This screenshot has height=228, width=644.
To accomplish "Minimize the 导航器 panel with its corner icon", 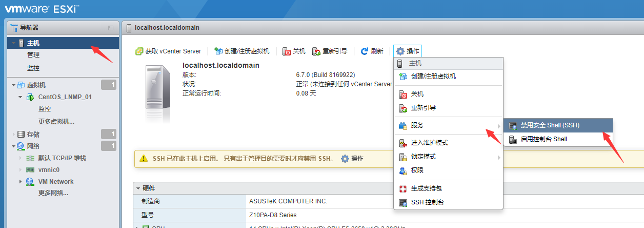I will pos(110,28).
